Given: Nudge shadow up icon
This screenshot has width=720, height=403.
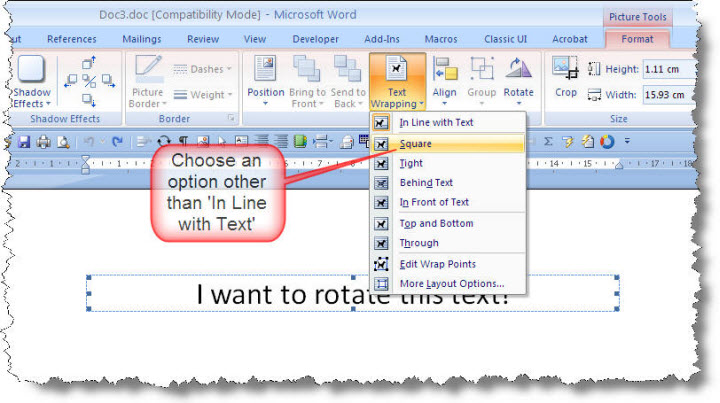Looking at the screenshot, I should pos(89,62).
